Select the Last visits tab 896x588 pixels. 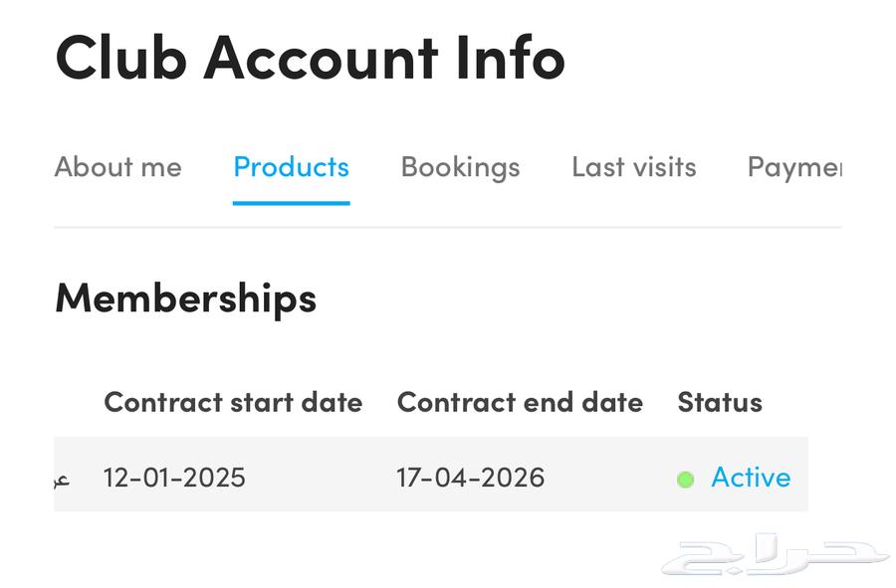633,167
